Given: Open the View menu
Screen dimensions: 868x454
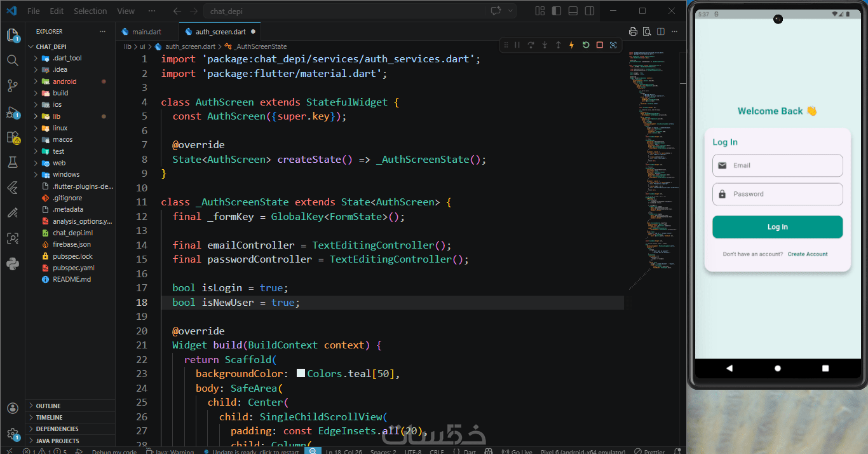Looking at the screenshot, I should coord(126,11).
